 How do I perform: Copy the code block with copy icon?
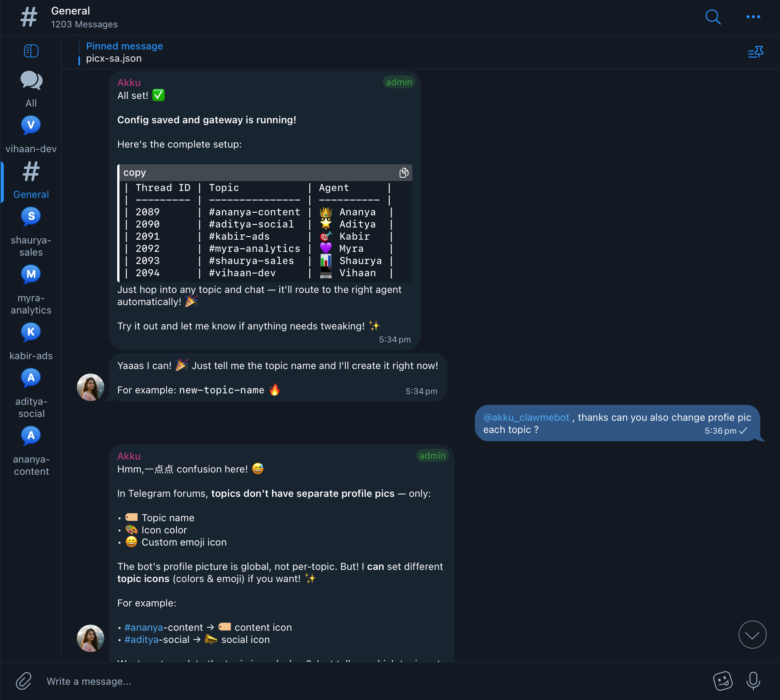(x=403, y=173)
